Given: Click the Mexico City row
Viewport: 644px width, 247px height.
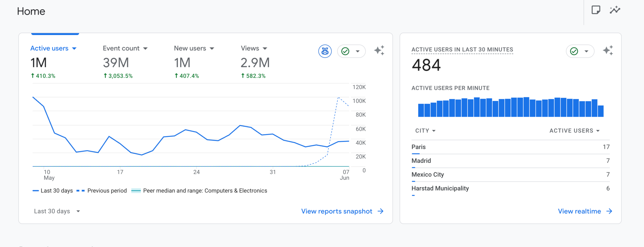Looking at the screenshot, I should (511, 174).
